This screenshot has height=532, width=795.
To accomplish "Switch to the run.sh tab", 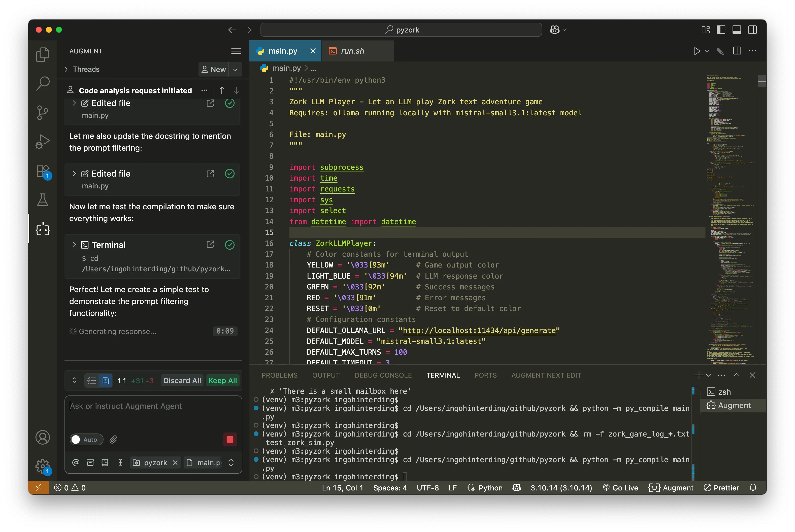I will [352, 51].
